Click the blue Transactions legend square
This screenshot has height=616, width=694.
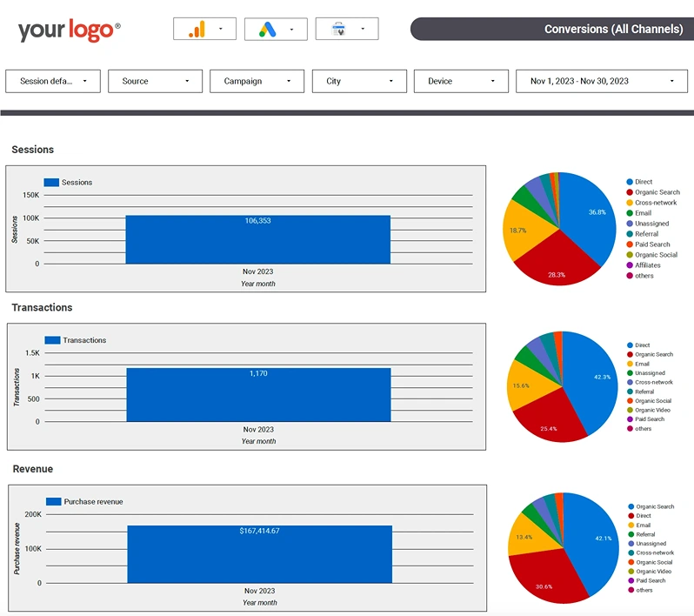click(x=52, y=340)
